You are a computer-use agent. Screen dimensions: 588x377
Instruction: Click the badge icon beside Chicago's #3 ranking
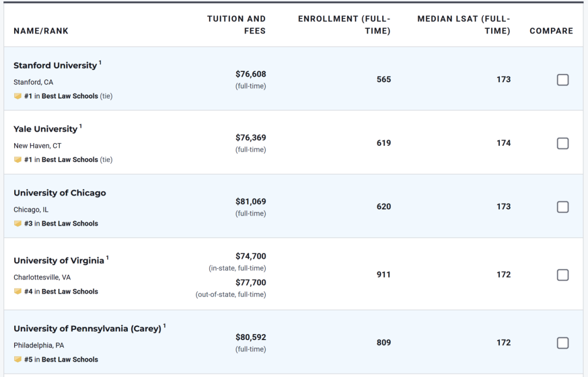pyautogui.click(x=18, y=224)
